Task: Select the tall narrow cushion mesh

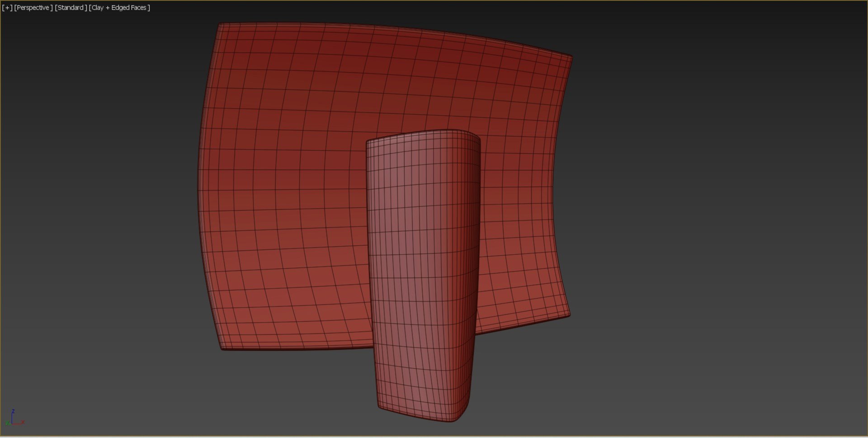Action: tap(423, 276)
